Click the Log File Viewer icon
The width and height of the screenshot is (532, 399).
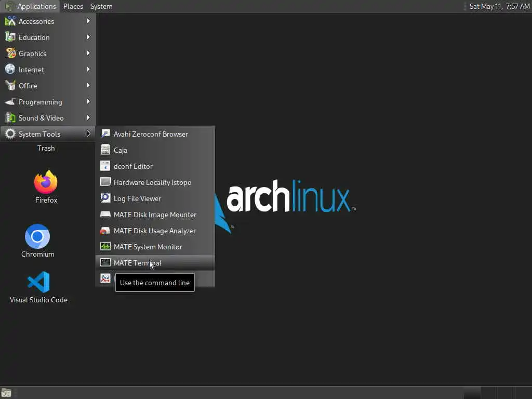tap(105, 198)
